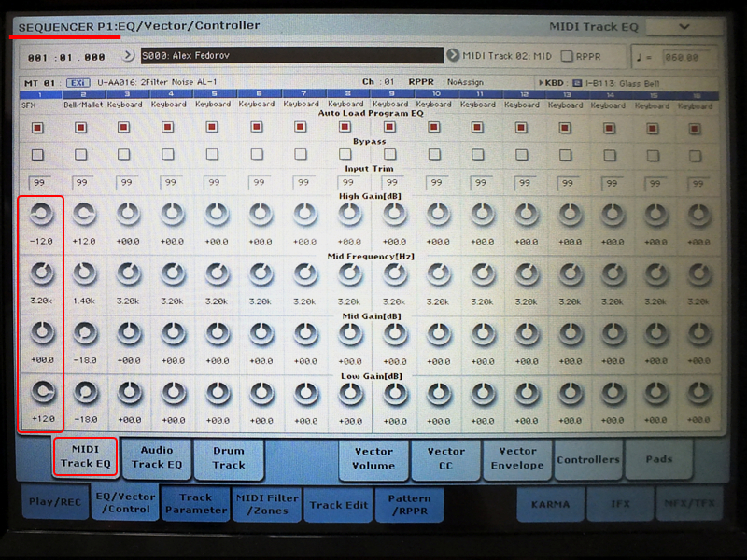Select track 15 Low Gain knob
Viewport: 747px width, 560px height.
655,393
